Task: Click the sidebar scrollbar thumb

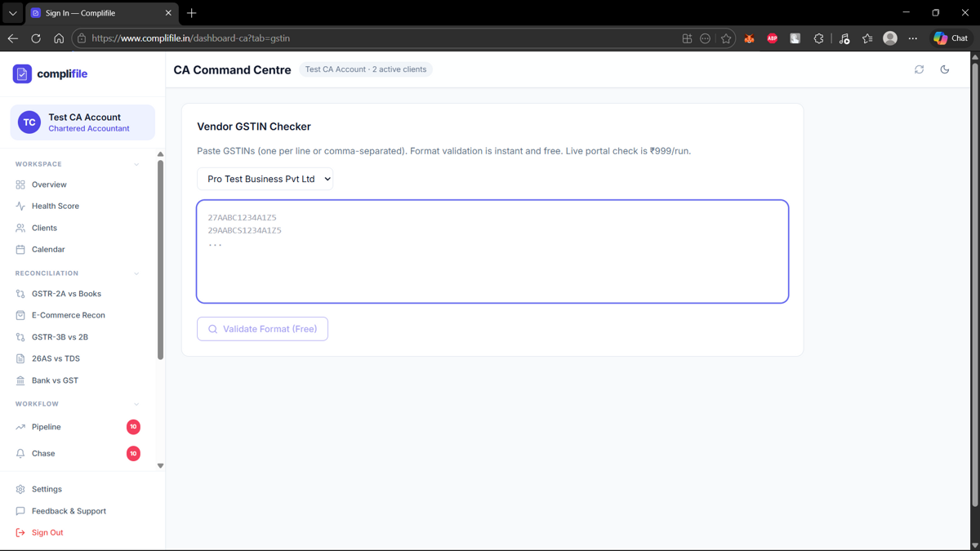Action: click(x=160, y=260)
